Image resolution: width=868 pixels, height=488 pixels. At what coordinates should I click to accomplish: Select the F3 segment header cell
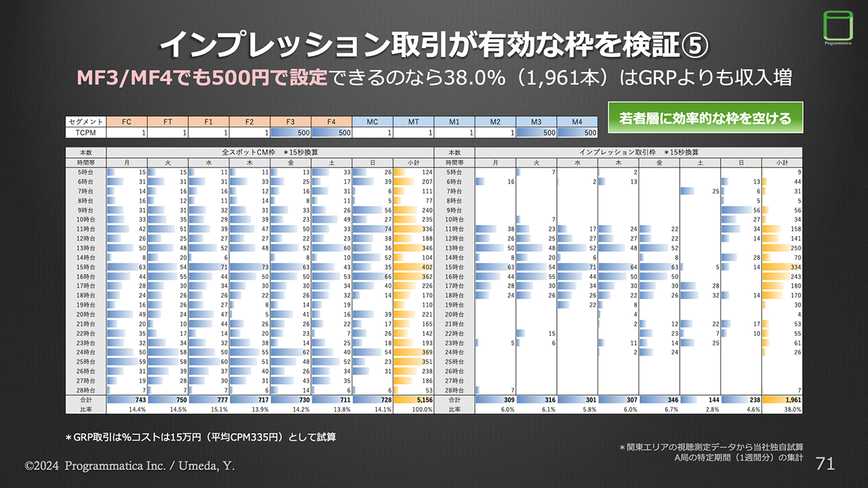tap(290, 121)
